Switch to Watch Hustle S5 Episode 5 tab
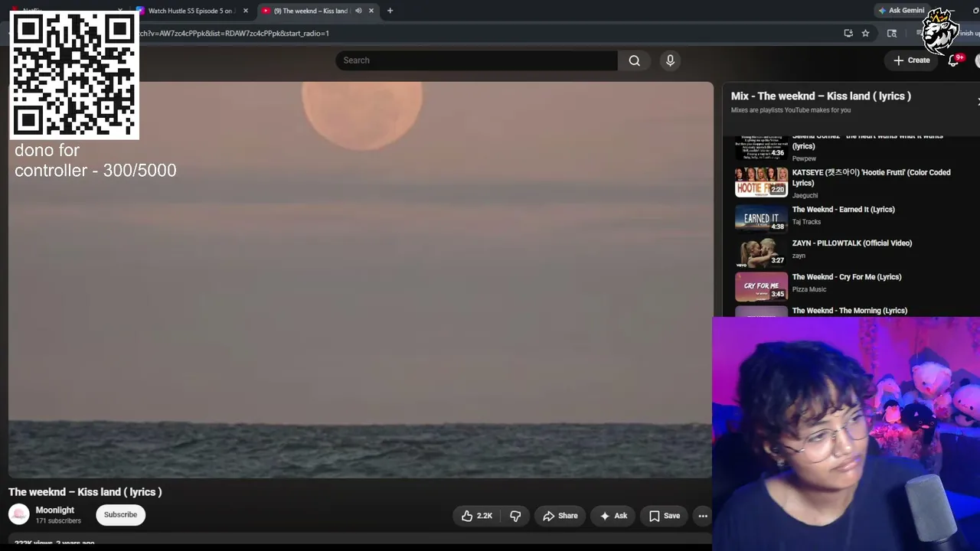980x551 pixels. 192,11
